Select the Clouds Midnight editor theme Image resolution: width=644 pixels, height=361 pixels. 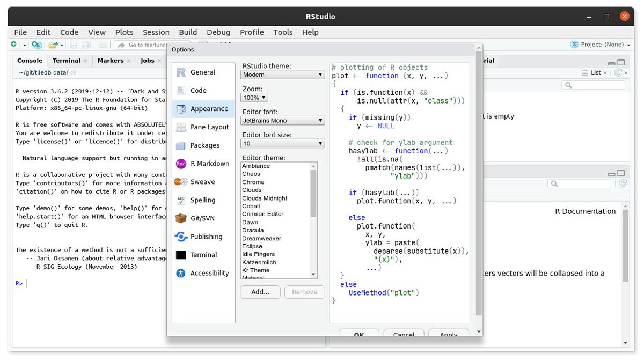tap(265, 198)
